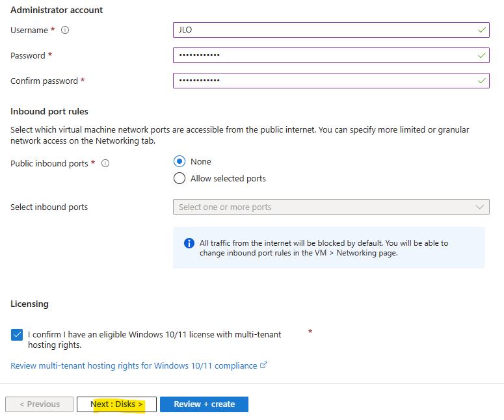Go back with the Previous button
The height and width of the screenshot is (420, 504).
click(39, 404)
